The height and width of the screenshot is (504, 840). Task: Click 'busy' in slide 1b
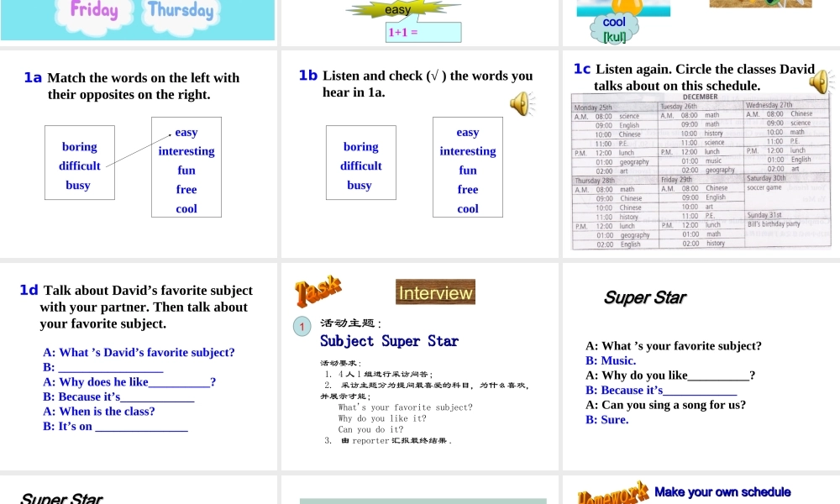pos(360,185)
